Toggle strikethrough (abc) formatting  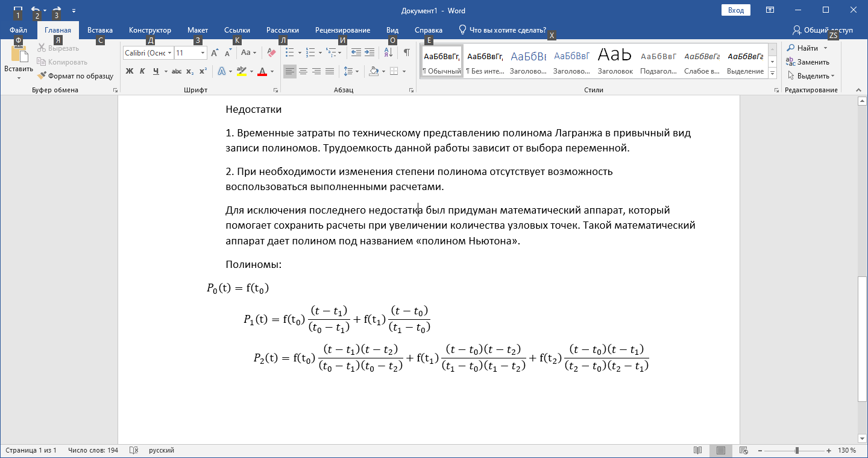tap(177, 71)
